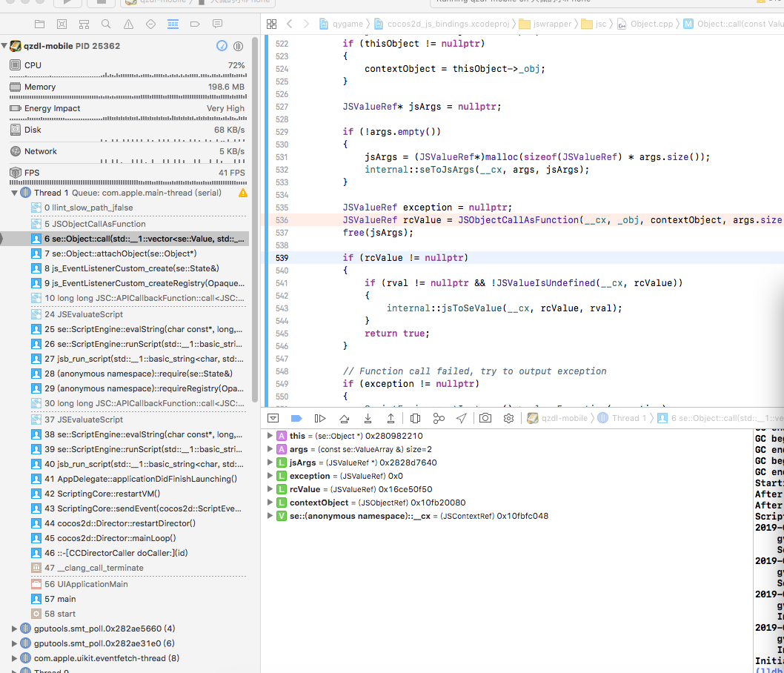Image resolution: width=784 pixels, height=673 pixels.
Task: Expand the se::(anonymous namespace)::__cx variable
Action: pyautogui.click(x=270, y=516)
